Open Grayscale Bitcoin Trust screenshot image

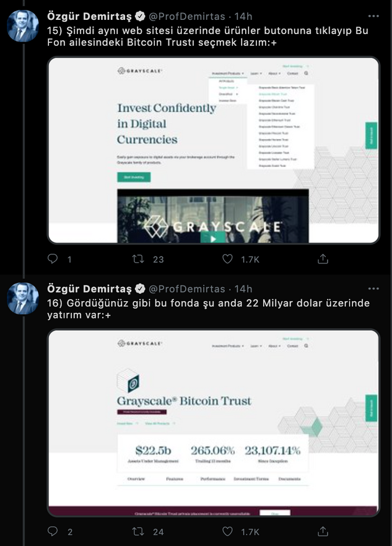[213, 423]
